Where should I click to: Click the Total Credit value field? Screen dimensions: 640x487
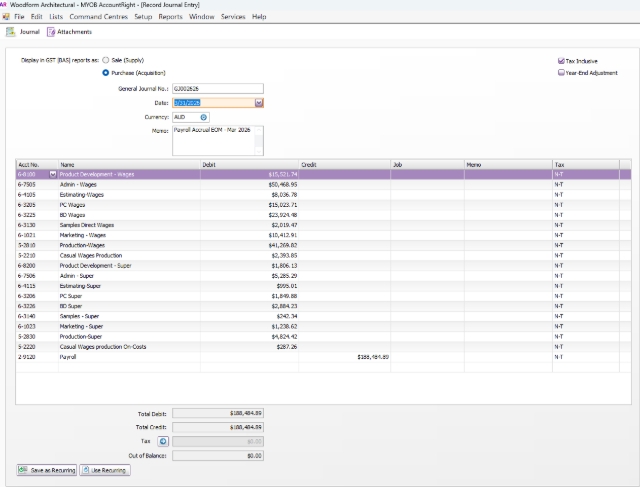[x=218, y=427]
